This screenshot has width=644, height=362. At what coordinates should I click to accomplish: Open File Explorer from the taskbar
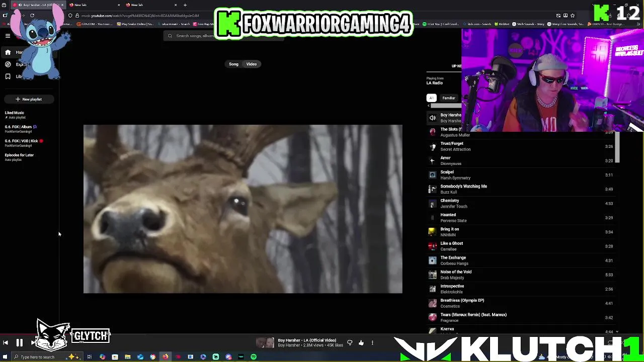point(127,357)
